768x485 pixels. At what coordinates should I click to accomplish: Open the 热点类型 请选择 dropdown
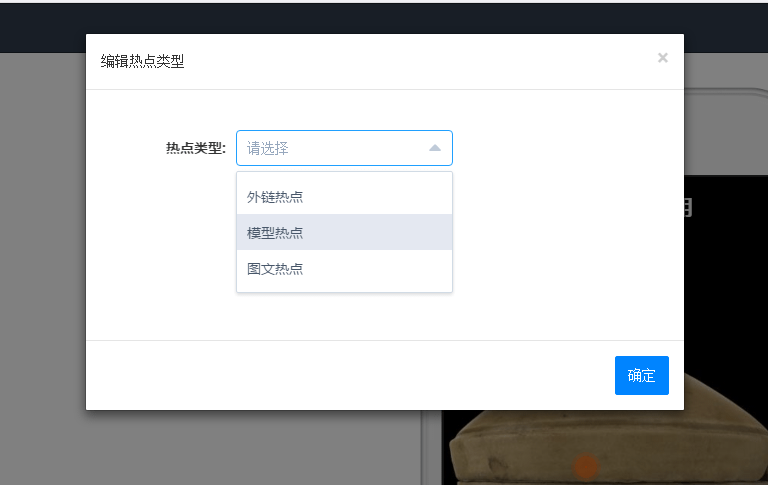coord(344,148)
